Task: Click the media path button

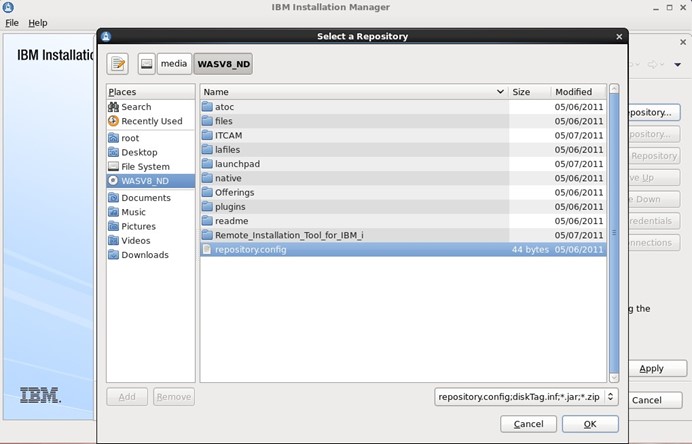Action: pyautogui.click(x=174, y=64)
